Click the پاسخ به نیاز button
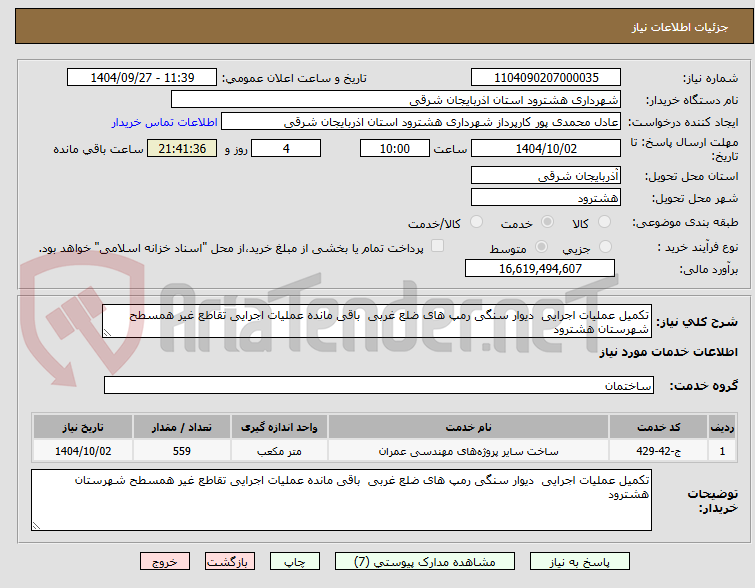 click(x=580, y=562)
